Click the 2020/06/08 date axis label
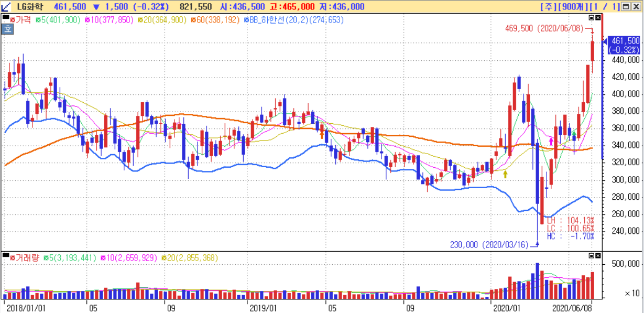 (573, 308)
